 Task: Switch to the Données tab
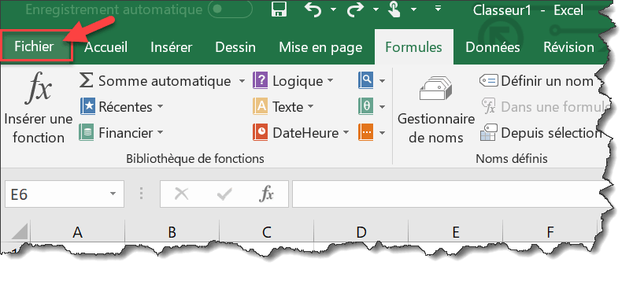[492, 47]
